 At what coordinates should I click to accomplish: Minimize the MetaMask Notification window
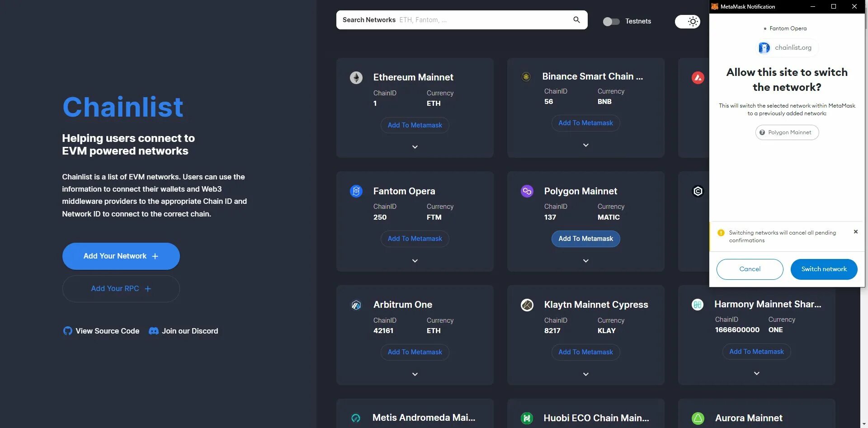tap(812, 6)
